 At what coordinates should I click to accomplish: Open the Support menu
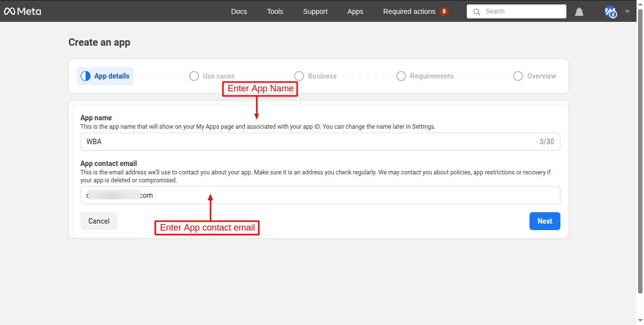[315, 11]
